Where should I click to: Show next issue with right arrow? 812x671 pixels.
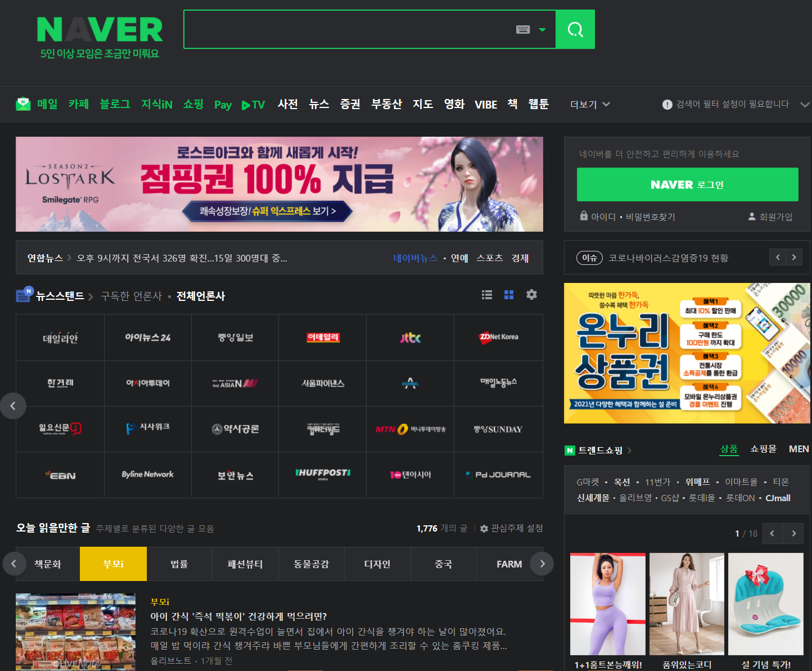tap(794, 257)
